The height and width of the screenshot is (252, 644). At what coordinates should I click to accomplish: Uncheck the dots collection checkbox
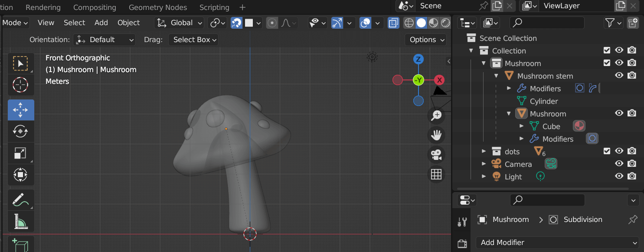point(607,151)
